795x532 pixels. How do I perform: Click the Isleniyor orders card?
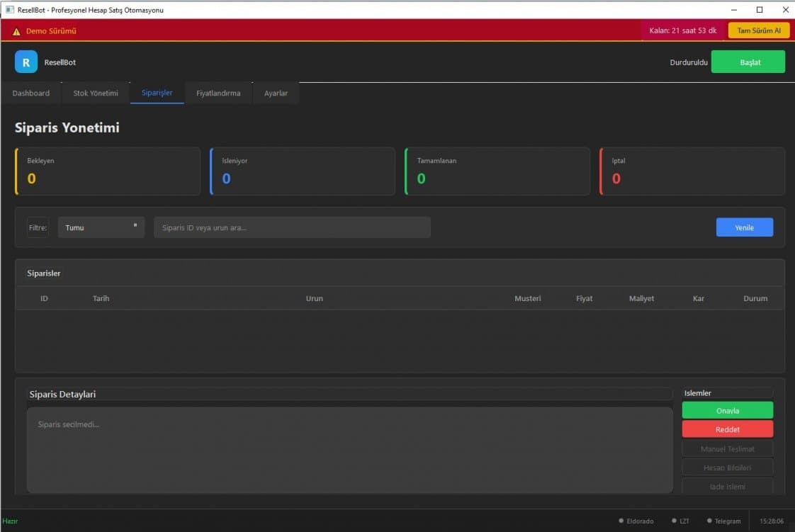302,171
